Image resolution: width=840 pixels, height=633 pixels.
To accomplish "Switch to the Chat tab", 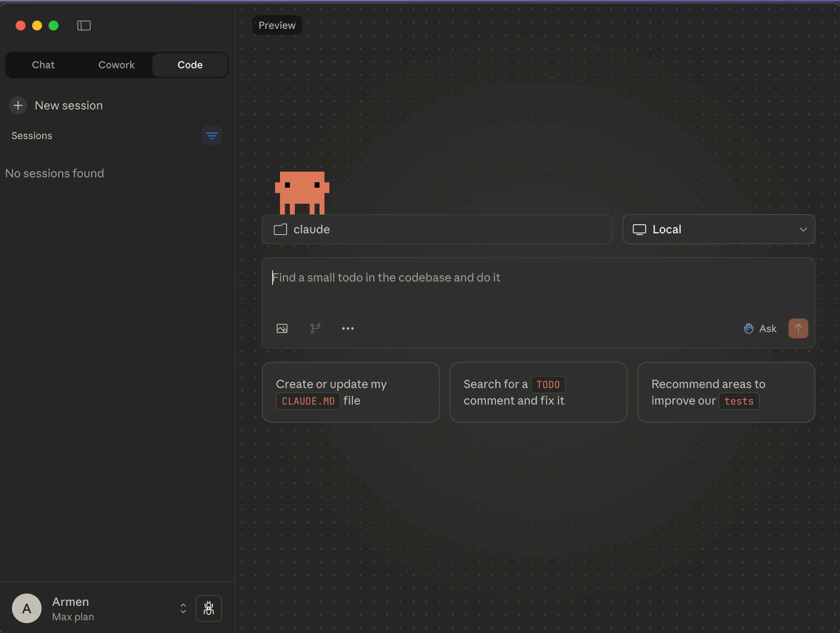I will pos(43,65).
